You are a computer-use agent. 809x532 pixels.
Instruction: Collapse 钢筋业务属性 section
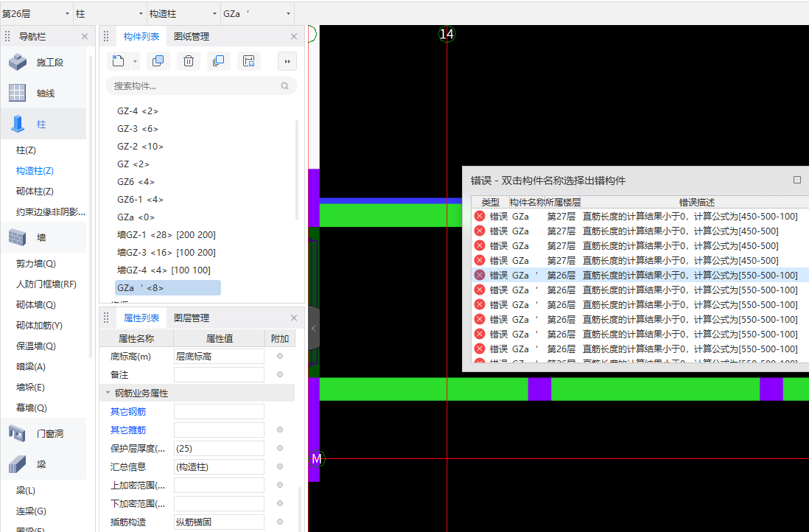pyautogui.click(x=108, y=393)
